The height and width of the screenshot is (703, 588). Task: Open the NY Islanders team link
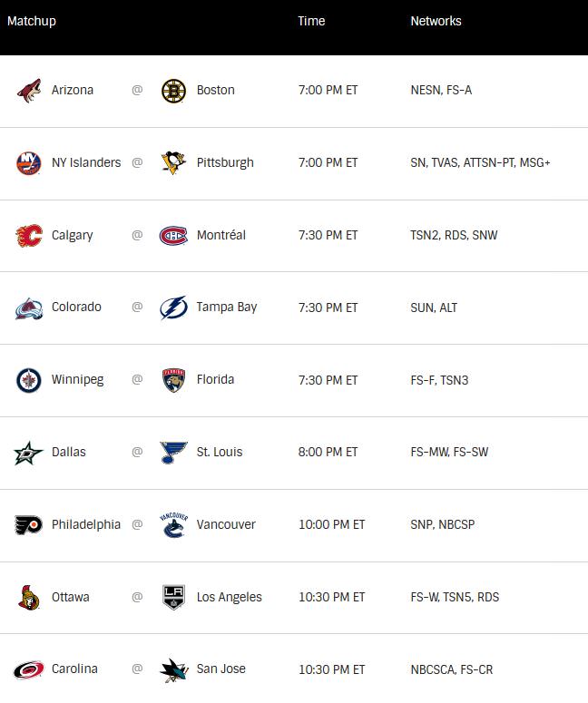(x=86, y=162)
